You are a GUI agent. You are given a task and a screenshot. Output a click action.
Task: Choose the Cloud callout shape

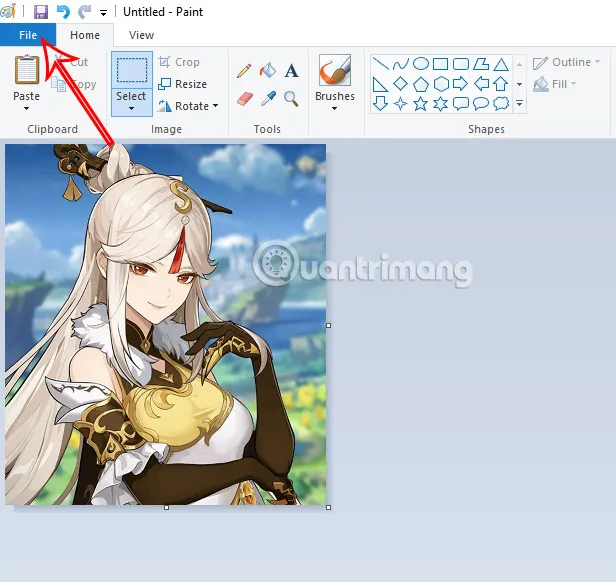(x=501, y=104)
